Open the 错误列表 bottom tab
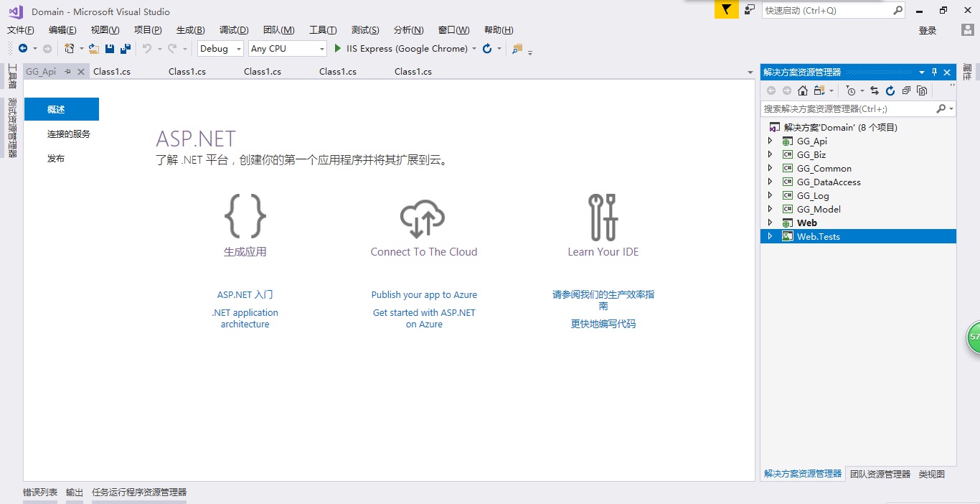The height and width of the screenshot is (504, 980). [x=40, y=493]
